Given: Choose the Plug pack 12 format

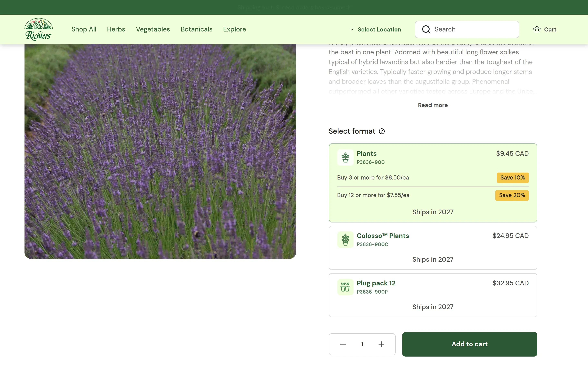Looking at the screenshot, I should [433, 295].
